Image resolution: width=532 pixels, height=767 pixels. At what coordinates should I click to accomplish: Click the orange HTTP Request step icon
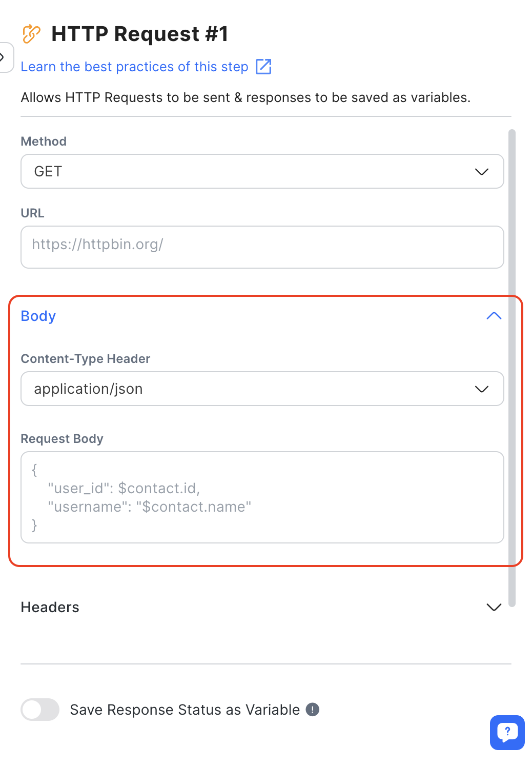coord(31,34)
